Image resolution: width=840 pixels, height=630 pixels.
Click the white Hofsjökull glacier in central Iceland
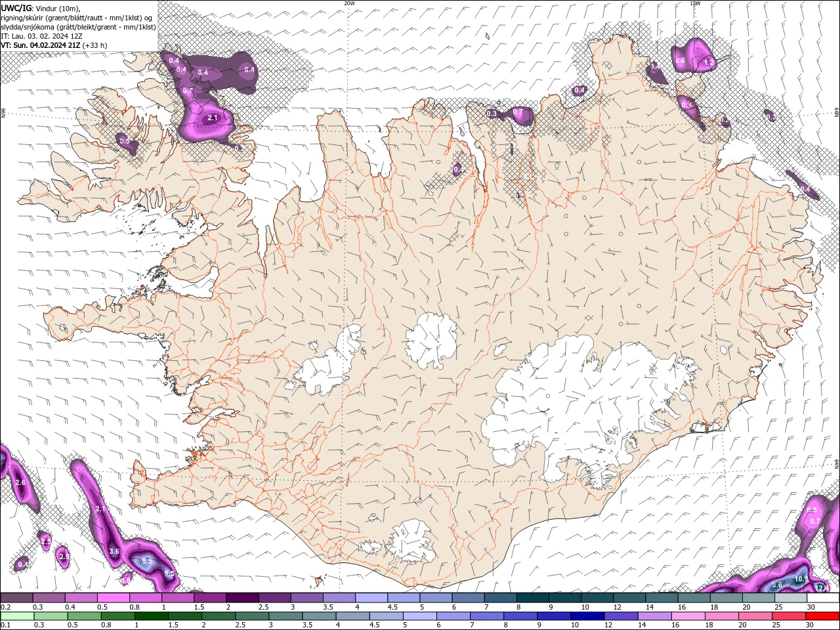click(431, 340)
